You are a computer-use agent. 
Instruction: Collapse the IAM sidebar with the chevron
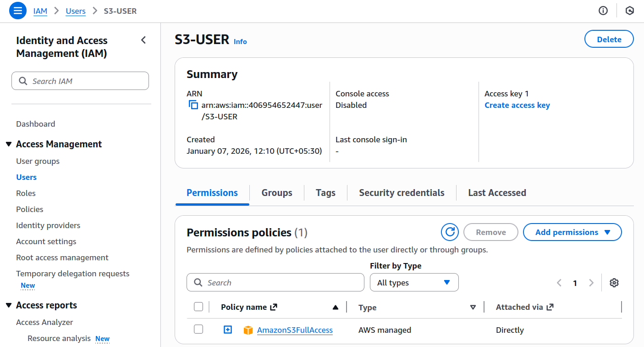tap(143, 40)
